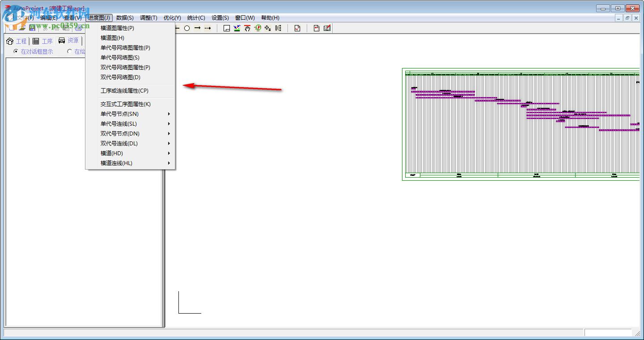This screenshot has height=340, width=644.
Task: Expand the 单代号连线(SL) submenu
Action: (x=130, y=123)
